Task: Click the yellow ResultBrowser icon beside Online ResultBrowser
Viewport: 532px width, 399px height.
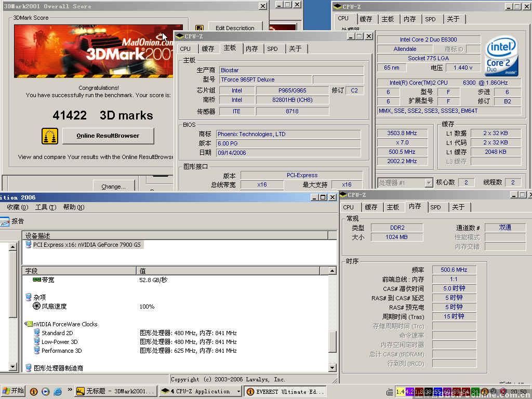Action: pos(50,136)
